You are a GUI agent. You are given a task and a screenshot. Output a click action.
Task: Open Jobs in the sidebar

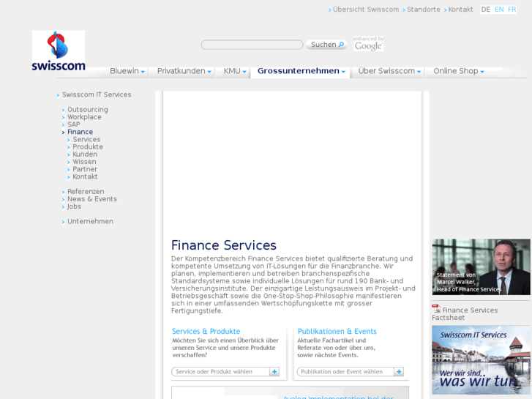[74, 206]
